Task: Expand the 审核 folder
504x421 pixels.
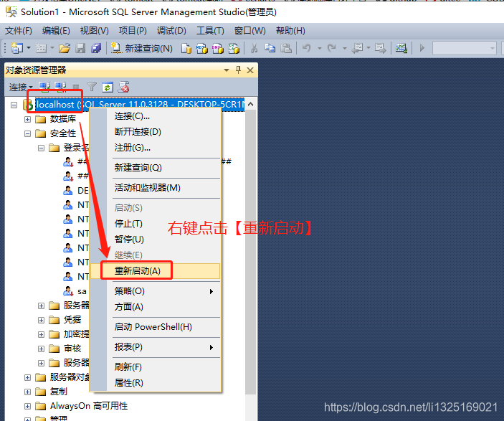Action: 41,349
